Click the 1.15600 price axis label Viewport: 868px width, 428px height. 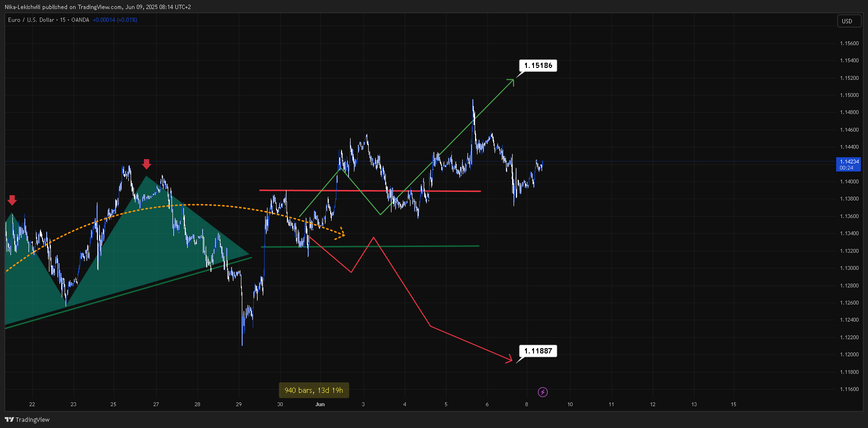[849, 43]
